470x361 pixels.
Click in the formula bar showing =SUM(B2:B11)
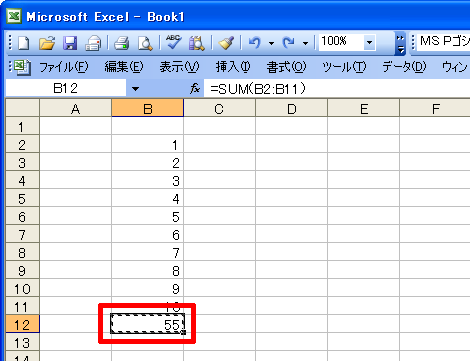pyautogui.click(x=337, y=89)
